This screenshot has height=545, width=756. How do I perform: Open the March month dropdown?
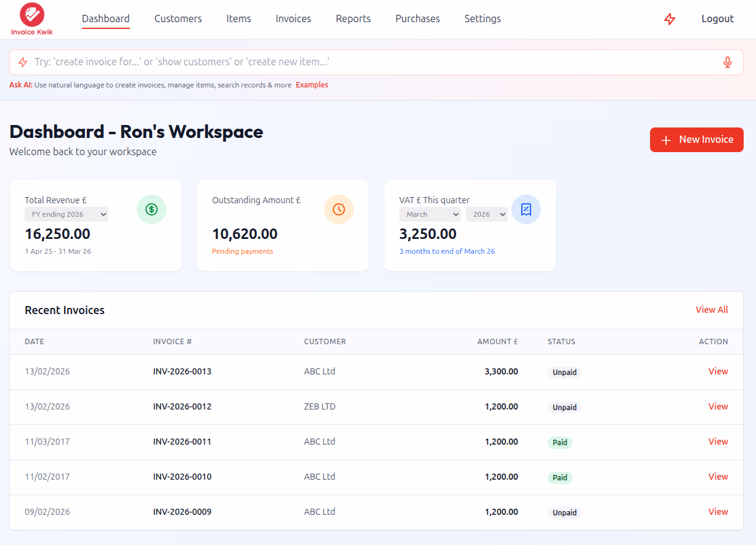[430, 214]
